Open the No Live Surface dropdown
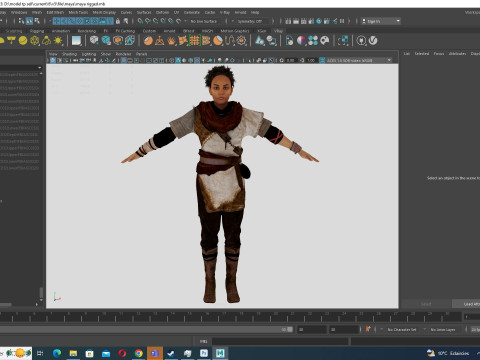The image size is (480, 360). pyautogui.click(x=204, y=21)
